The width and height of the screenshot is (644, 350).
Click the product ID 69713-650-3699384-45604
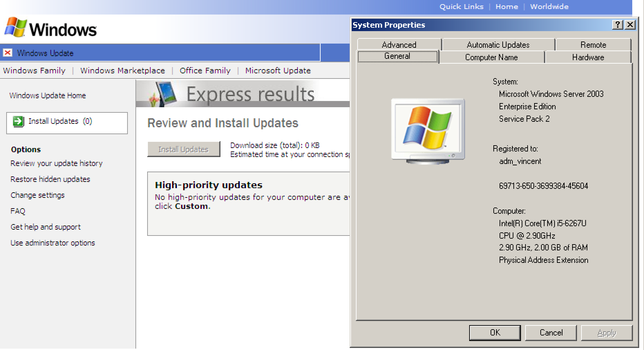(x=543, y=186)
